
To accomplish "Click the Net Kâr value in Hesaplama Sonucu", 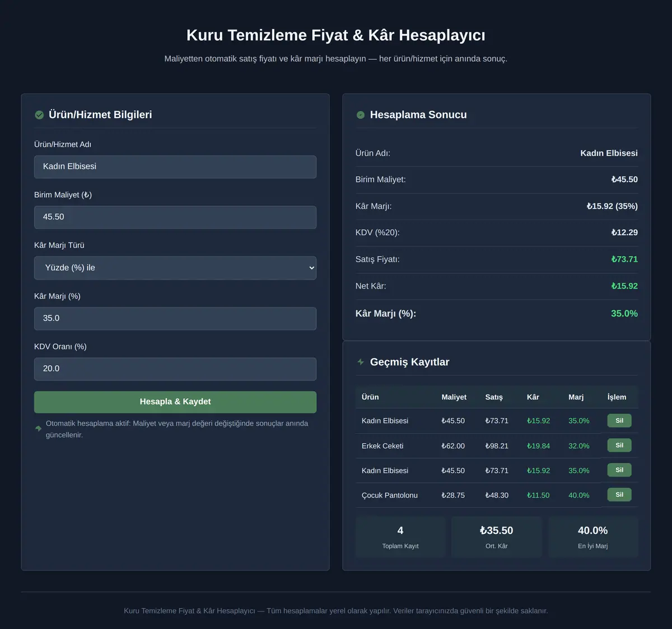I will tap(624, 286).
